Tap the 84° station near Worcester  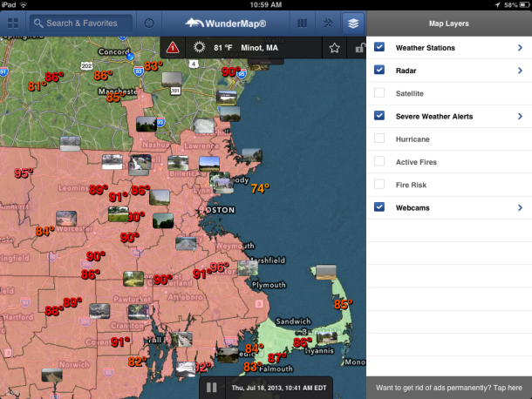point(44,231)
